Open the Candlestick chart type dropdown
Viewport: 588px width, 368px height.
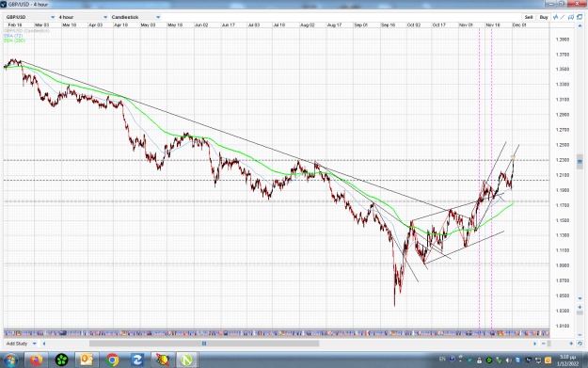click(135, 17)
